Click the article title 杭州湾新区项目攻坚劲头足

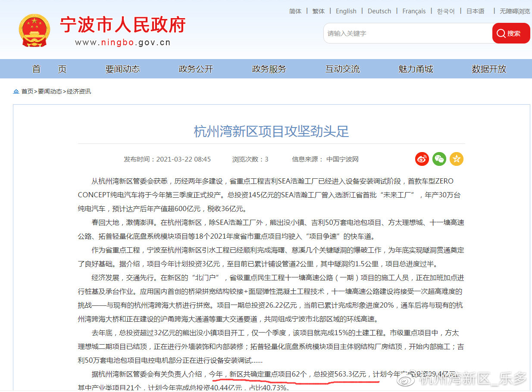pos(272,131)
